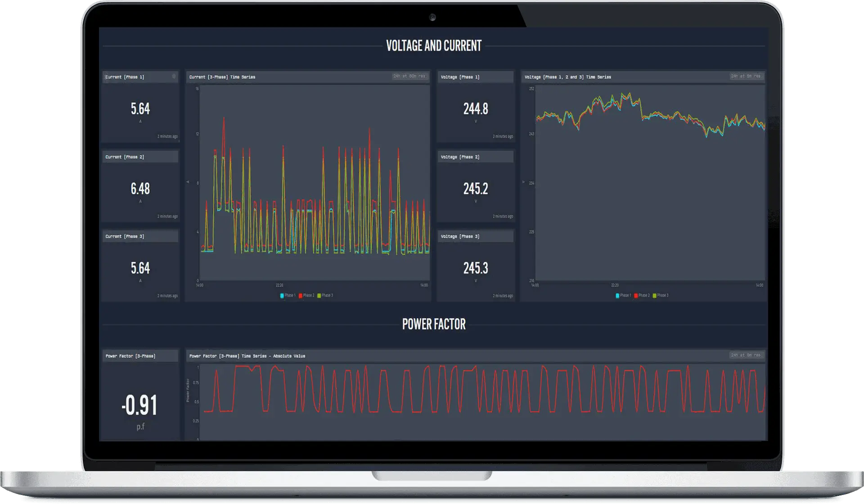The height and width of the screenshot is (504, 864).
Task: Click the Phase 3 green legend swatch on current chart
Action: point(320,296)
